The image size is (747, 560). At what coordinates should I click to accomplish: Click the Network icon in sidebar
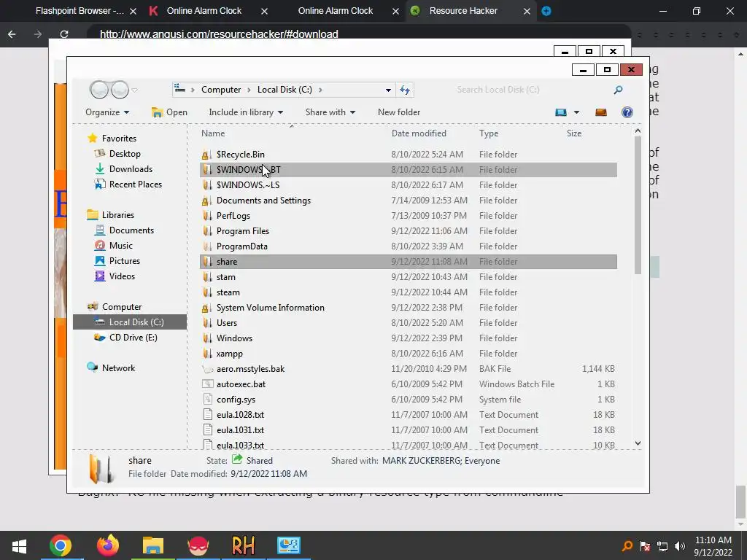click(x=92, y=367)
